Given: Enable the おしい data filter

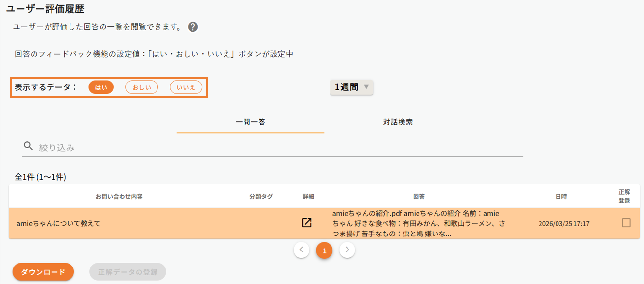Looking at the screenshot, I should coord(141,87).
